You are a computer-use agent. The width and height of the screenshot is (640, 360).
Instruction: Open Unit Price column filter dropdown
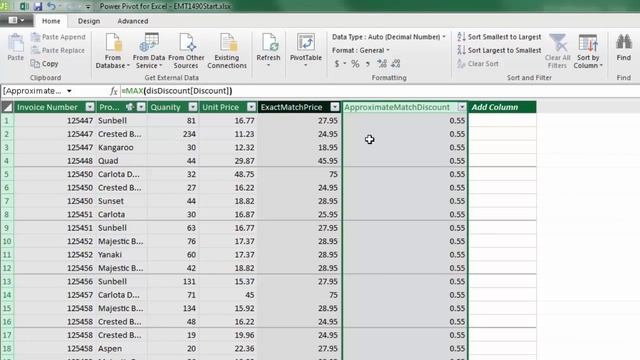click(x=251, y=107)
